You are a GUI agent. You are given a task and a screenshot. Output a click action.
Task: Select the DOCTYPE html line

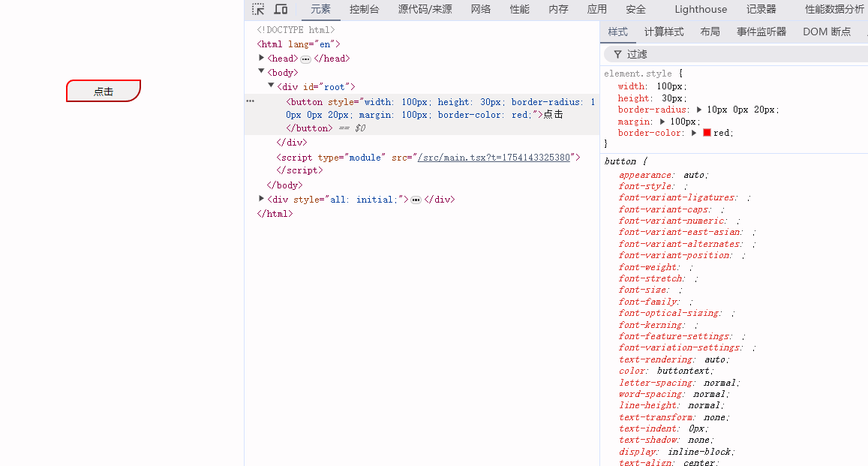click(x=296, y=30)
